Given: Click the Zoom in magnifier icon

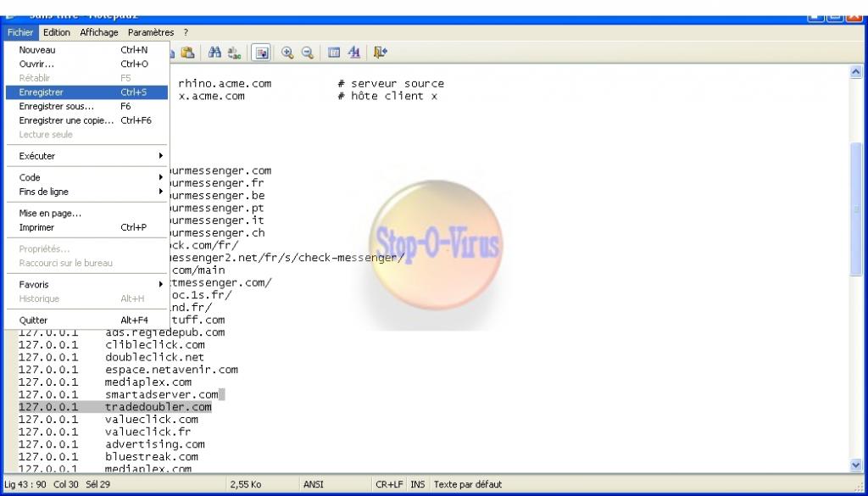Looking at the screenshot, I should [x=287, y=53].
